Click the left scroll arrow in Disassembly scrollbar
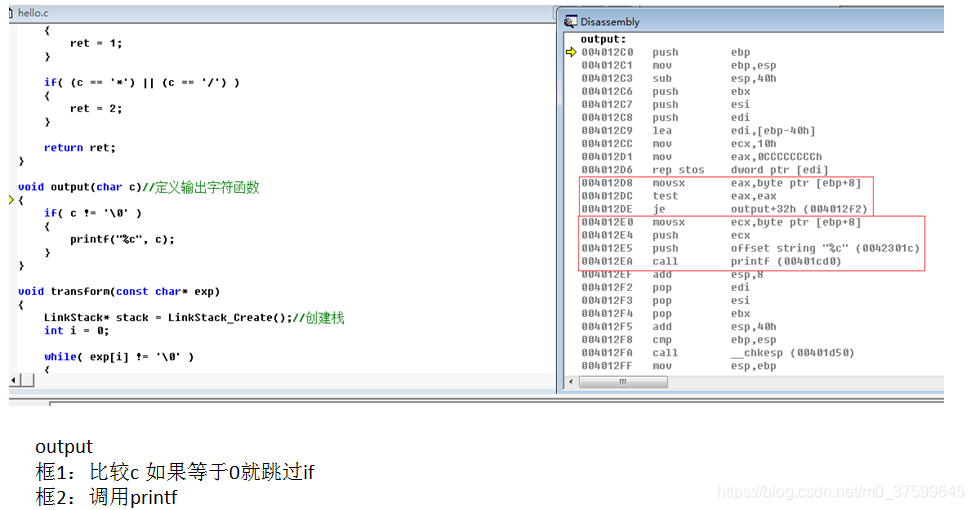Viewport: 974px width, 510px height. pyautogui.click(x=571, y=381)
